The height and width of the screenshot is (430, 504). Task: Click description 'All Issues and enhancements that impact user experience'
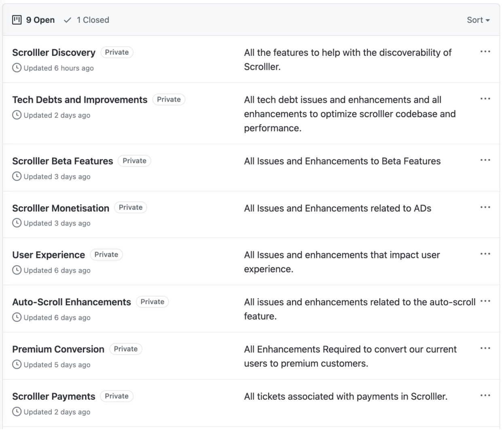click(342, 262)
